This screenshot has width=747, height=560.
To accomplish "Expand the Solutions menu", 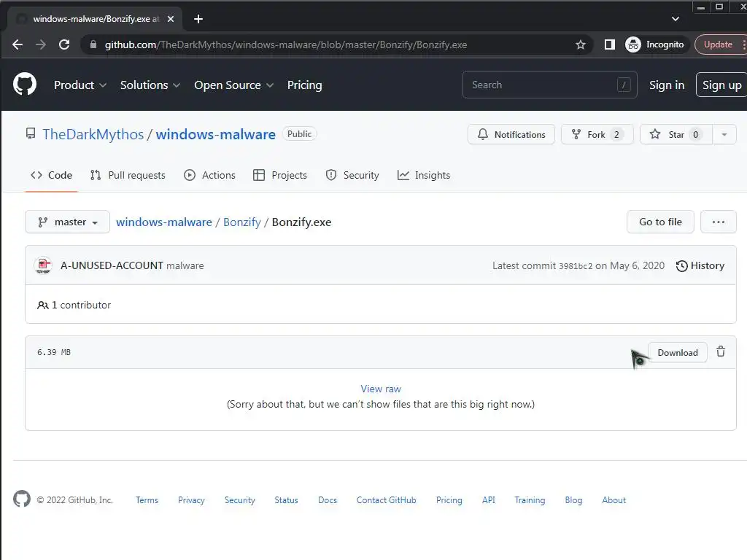I will click(150, 85).
